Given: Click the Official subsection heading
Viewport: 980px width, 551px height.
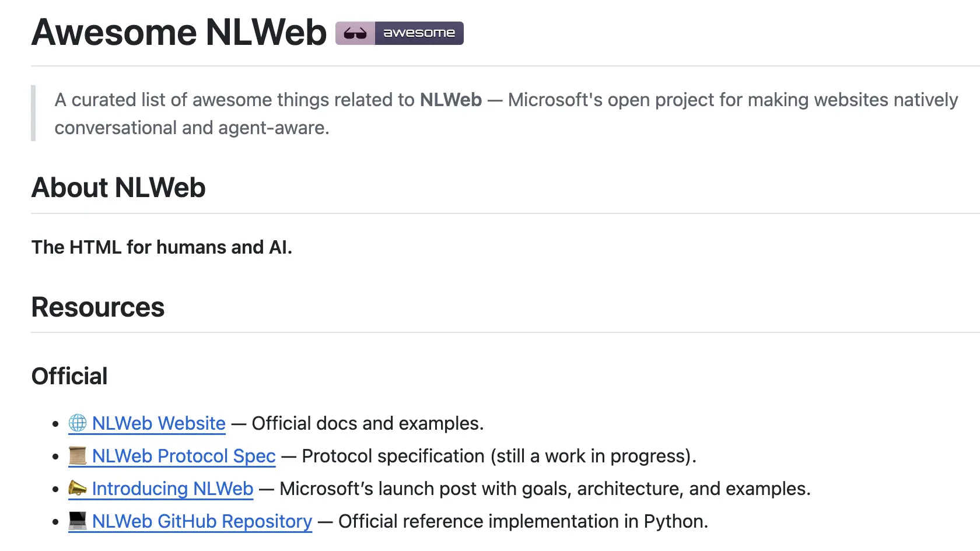Looking at the screenshot, I should 69,376.
